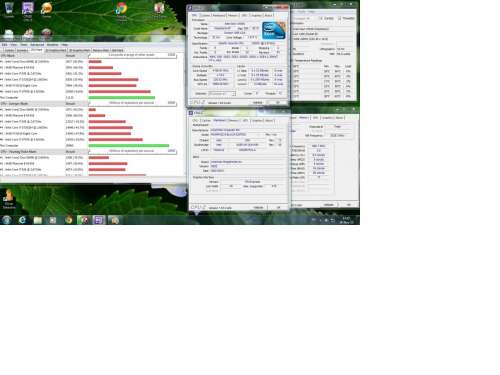Click OK in lower CPU-Z window
500x375 pixels.
(x=278, y=207)
